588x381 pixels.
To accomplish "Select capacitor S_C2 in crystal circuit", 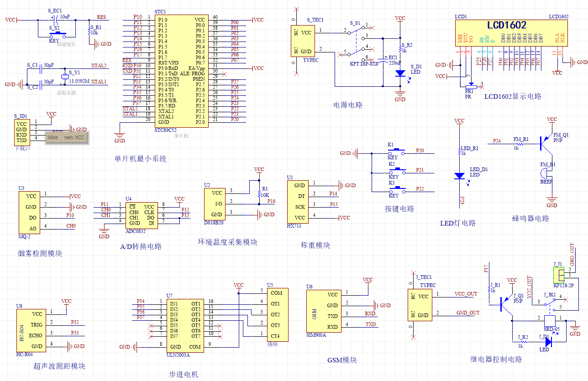I will (41, 84).
